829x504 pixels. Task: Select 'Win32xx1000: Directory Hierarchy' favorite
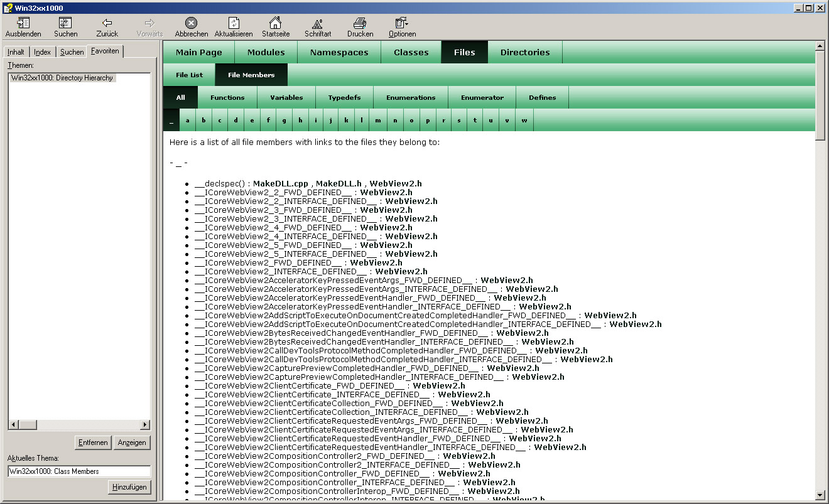click(62, 78)
